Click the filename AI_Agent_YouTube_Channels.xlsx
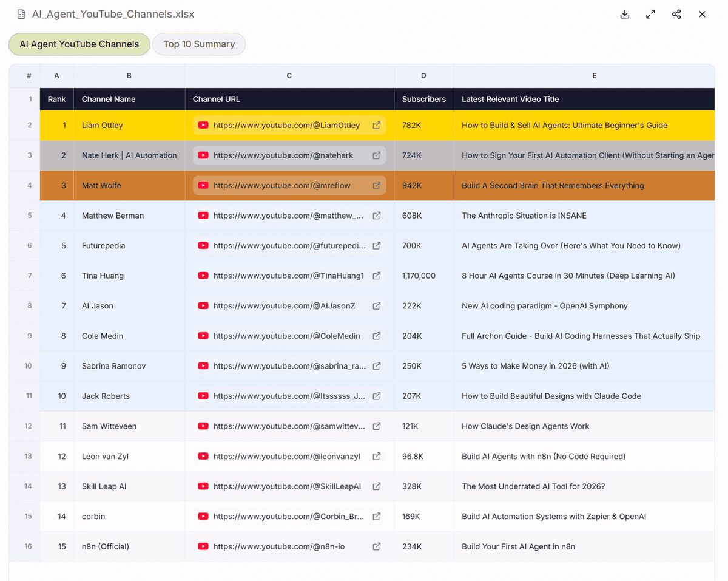 point(113,14)
